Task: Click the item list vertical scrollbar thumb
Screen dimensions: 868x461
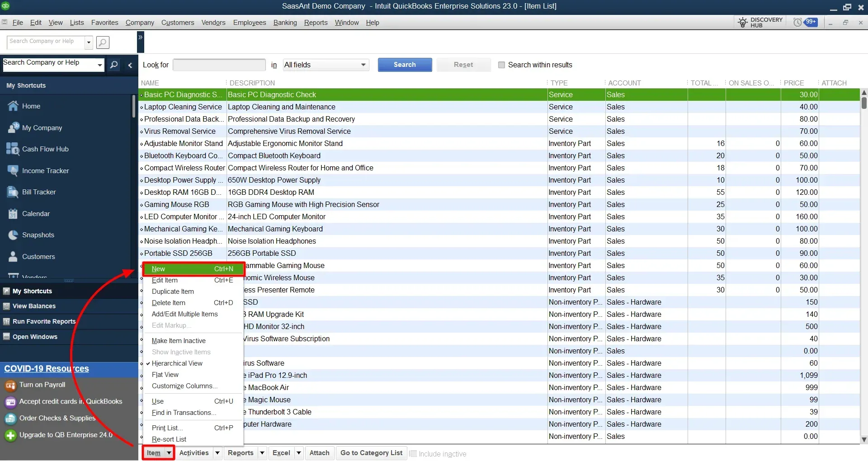Action: coord(864,103)
